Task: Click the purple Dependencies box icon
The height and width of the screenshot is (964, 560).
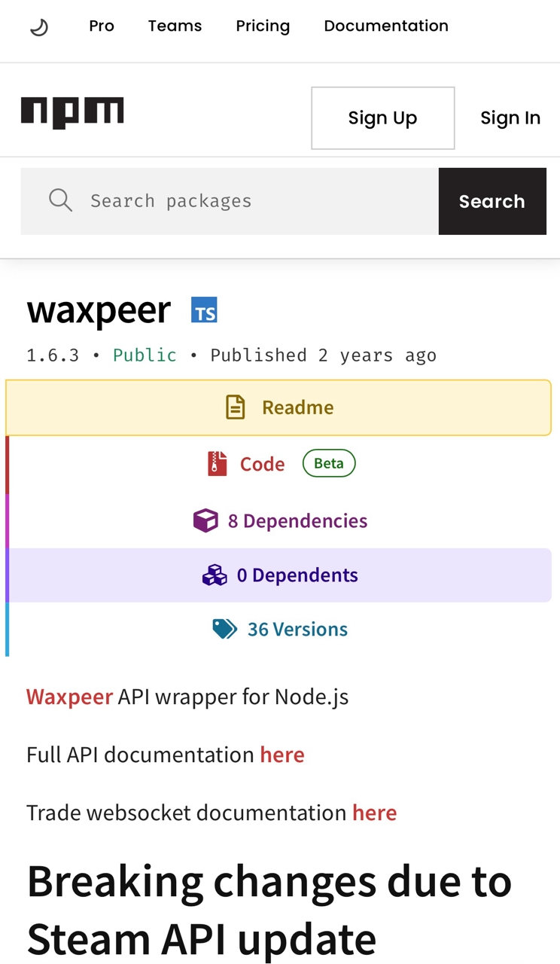Action: 205,520
